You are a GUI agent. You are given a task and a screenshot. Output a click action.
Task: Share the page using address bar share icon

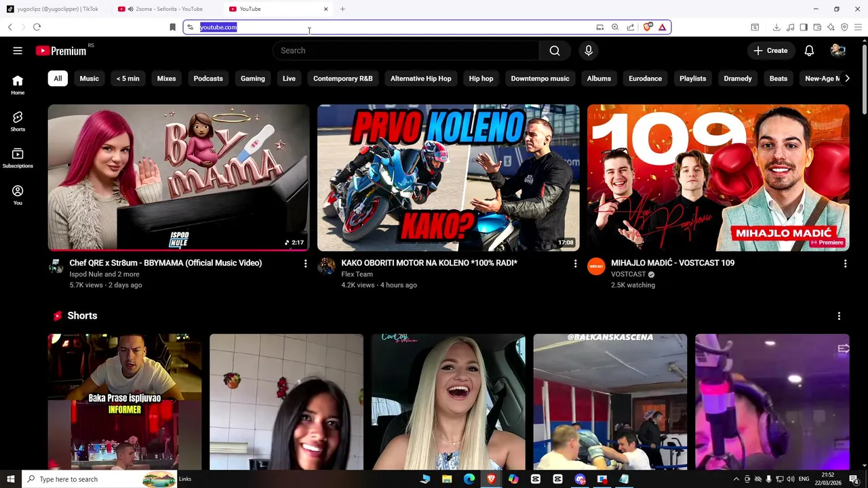(x=631, y=27)
